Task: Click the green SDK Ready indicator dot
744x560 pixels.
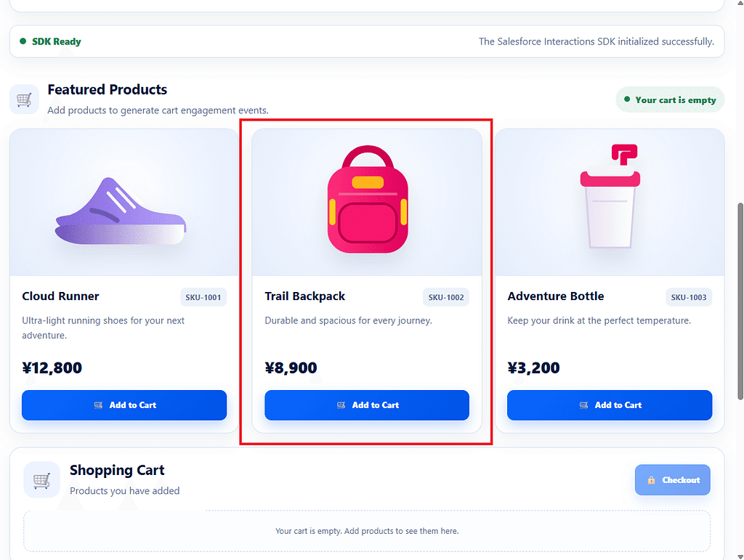Action: pyautogui.click(x=23, y=41)
